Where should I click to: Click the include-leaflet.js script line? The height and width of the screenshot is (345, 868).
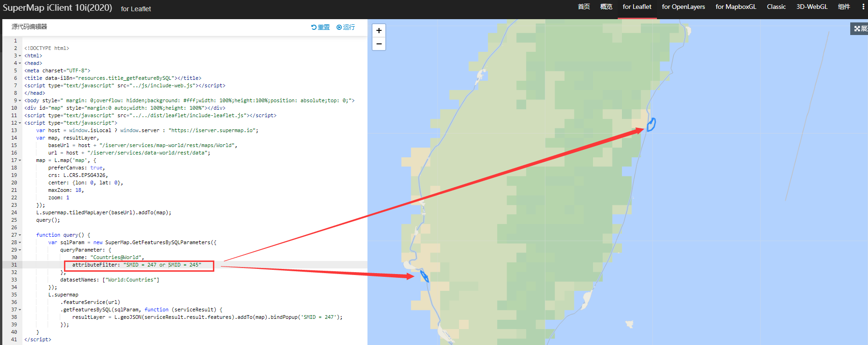click(150, 115)
